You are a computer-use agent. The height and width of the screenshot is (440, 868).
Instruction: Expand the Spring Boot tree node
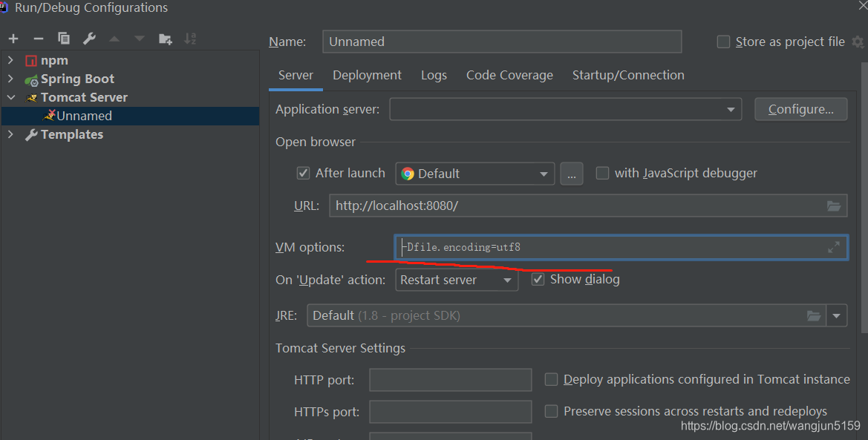coord(10,79)
